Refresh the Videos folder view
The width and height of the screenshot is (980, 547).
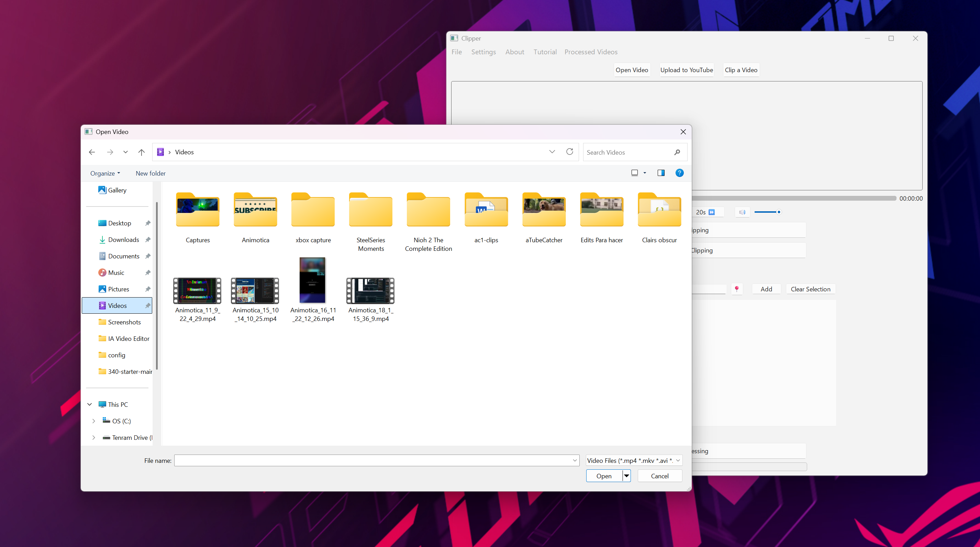point(569,152)
